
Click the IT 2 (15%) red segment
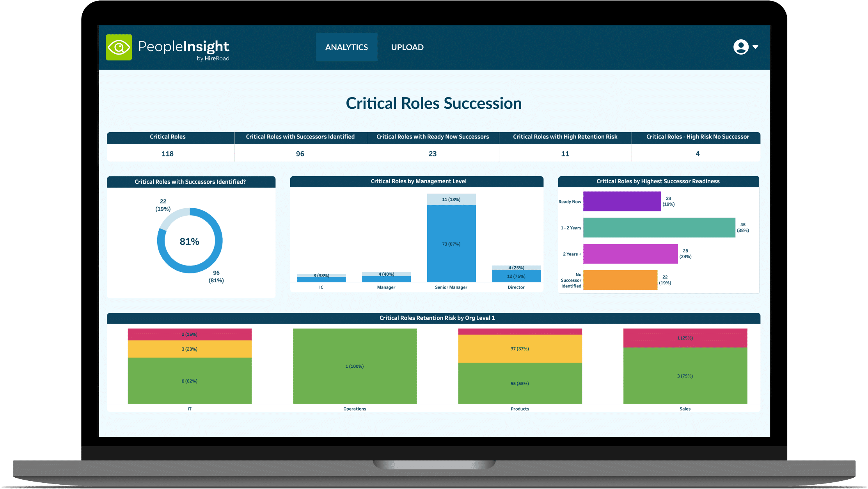[190, 335]
